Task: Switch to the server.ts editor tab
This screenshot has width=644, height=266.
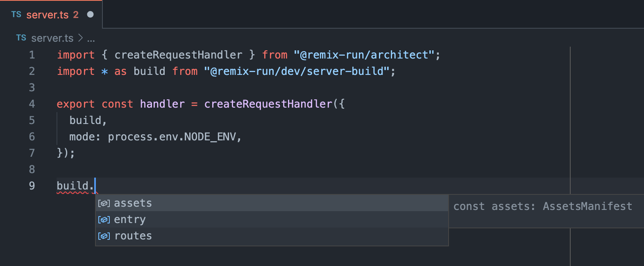Action: pyautogui.click(x=47, y=14)
